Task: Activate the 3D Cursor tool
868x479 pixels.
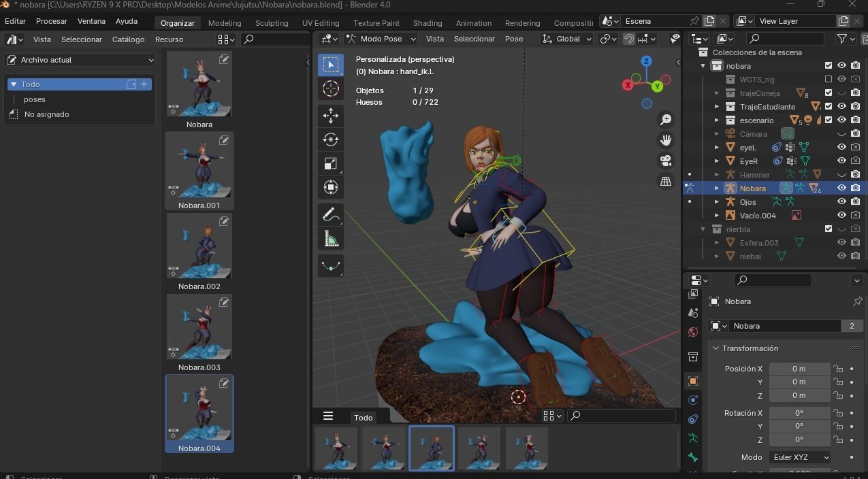Action: 331,88
